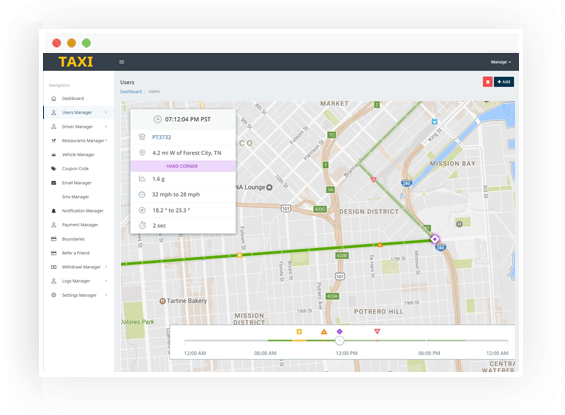Open Payment Manager in the sidebar
The height and width of the screenshot is (415, 565).
[80, 225]
